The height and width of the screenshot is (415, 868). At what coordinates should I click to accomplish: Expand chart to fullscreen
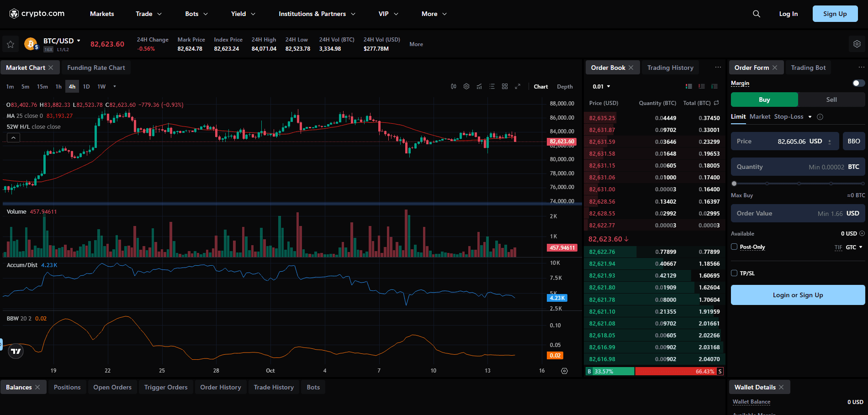click(518, 86)
